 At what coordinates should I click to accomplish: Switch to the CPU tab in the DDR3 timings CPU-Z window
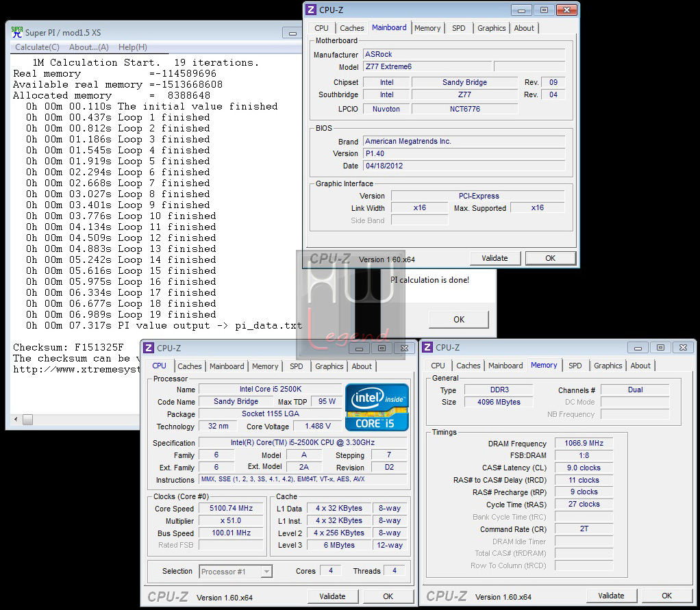(x=438, y=366)
